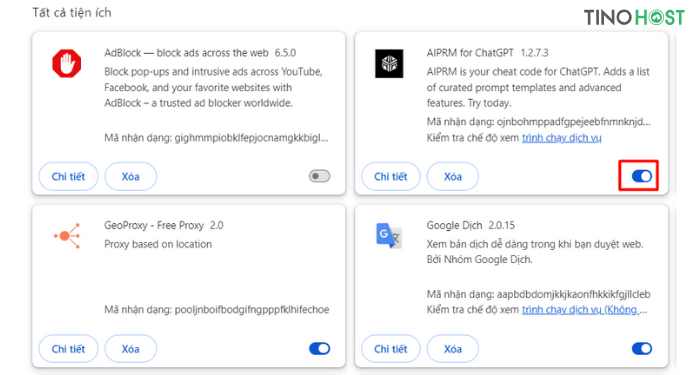This screenshot has height=375, width=700.
Task: Click the AIPRM for ChatGPT black icon
Action: point(389,63)
